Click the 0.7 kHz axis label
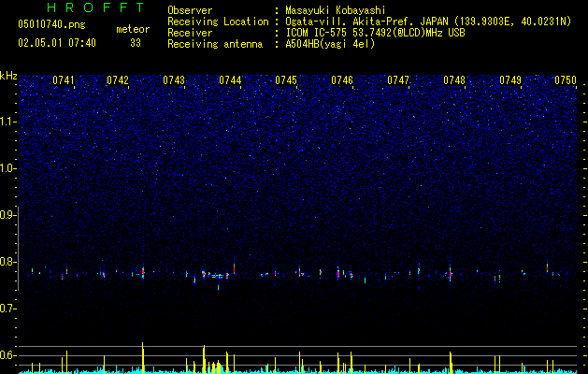This screenshot has width=588, height=374. tap(7, 309)
